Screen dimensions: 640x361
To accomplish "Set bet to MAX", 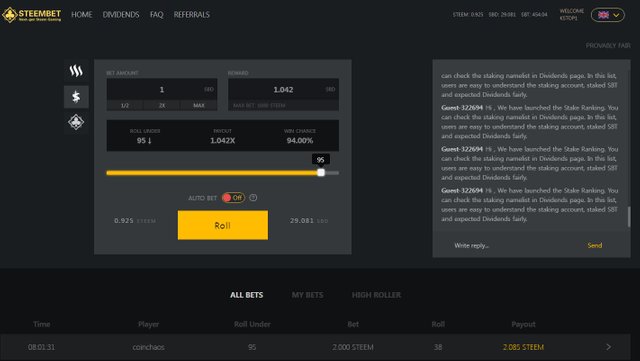I will [199, 105].
